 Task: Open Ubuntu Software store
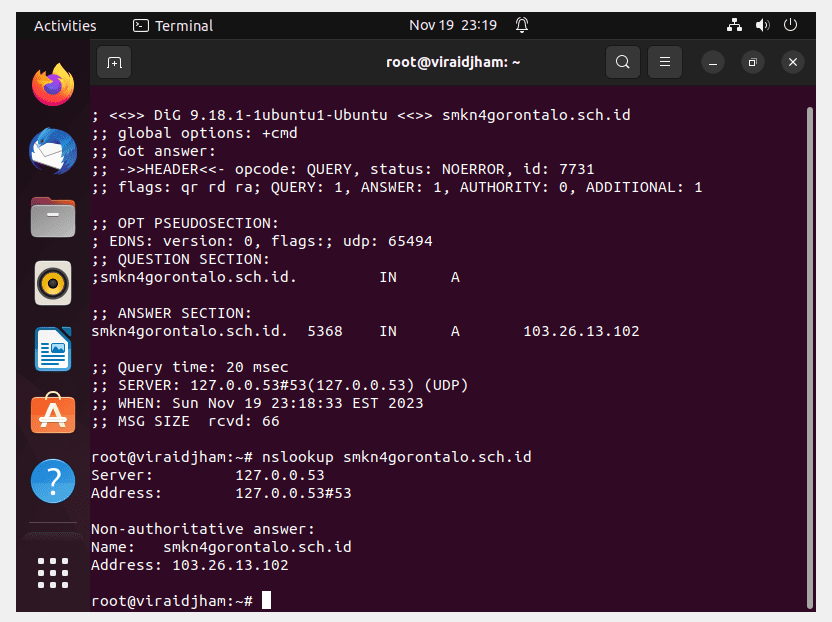click(x=53, y=414)
